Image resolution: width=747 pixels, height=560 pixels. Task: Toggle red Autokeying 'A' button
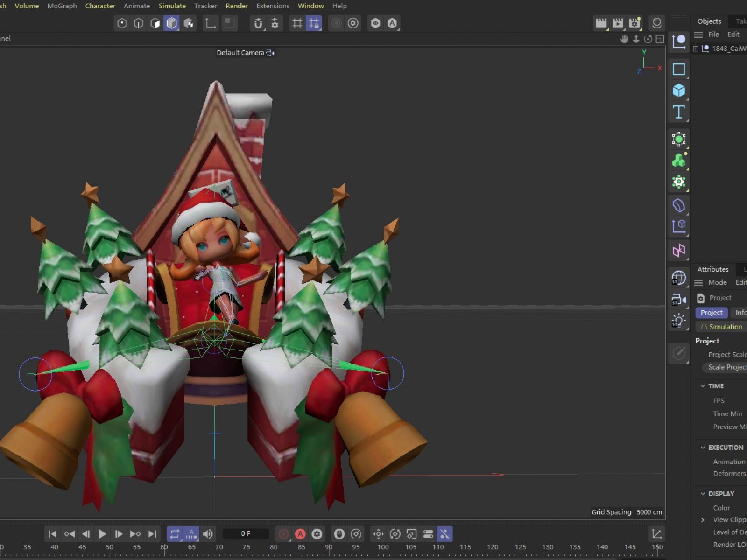300,534
